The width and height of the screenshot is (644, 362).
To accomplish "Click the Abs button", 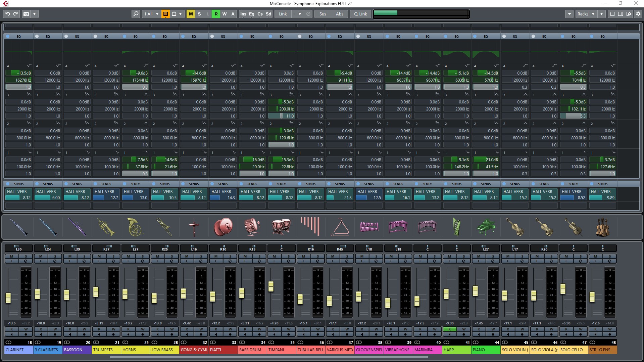I will pos(340,14).
